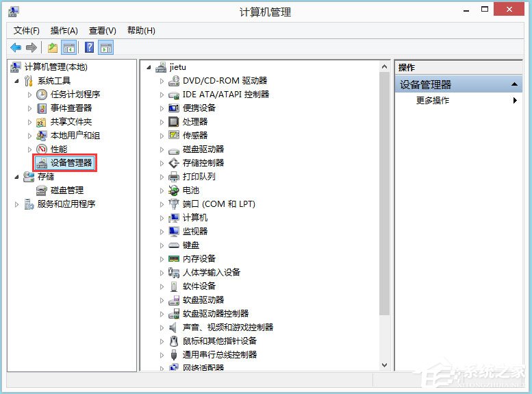
Task: Expand the 软件设备 category arrow
Action: (x=162, y=286)
